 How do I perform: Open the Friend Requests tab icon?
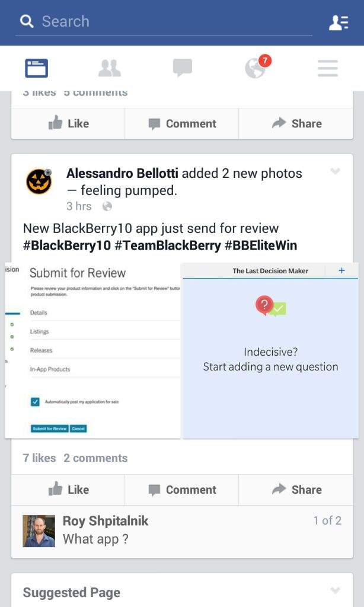pos(109,68)
